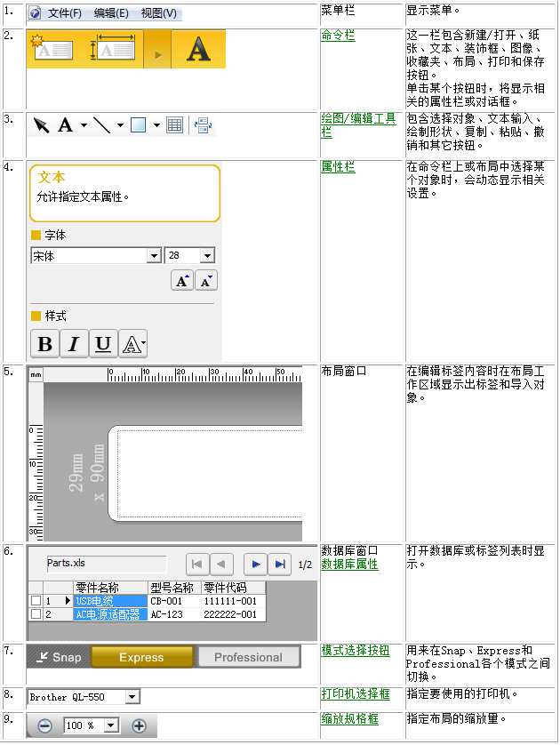Choose the line drawing tool
This screenshot has width=560, height=745.
click(102, 125)
